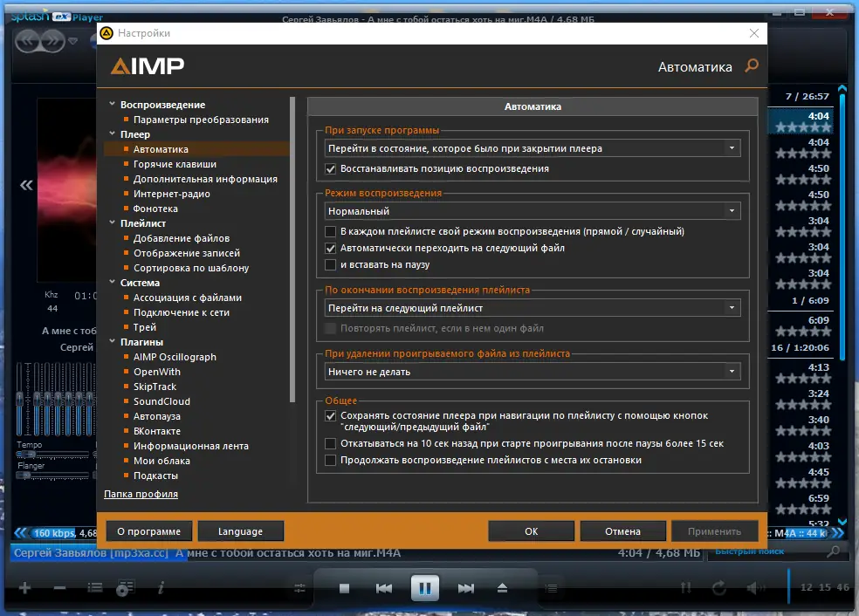The image size is (859, 616).
Task: Click the disc/file manager icon in player
Action: pos(126,588)
